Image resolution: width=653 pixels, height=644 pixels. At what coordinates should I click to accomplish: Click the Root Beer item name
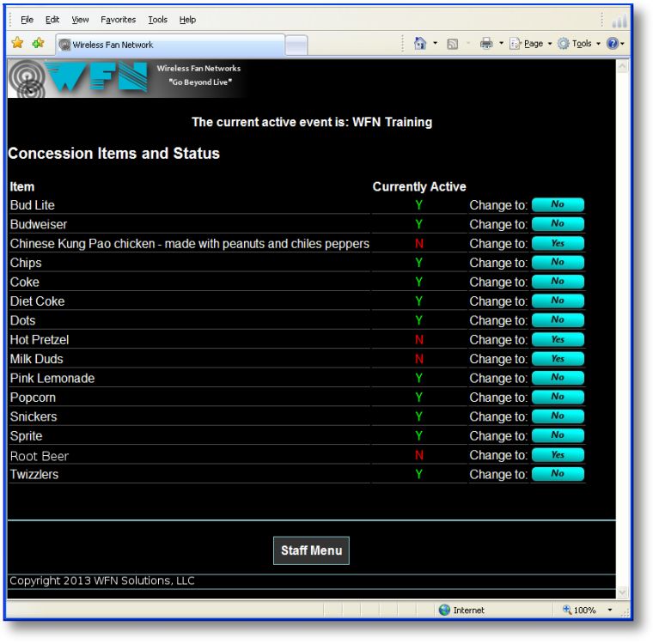point(40,456)
